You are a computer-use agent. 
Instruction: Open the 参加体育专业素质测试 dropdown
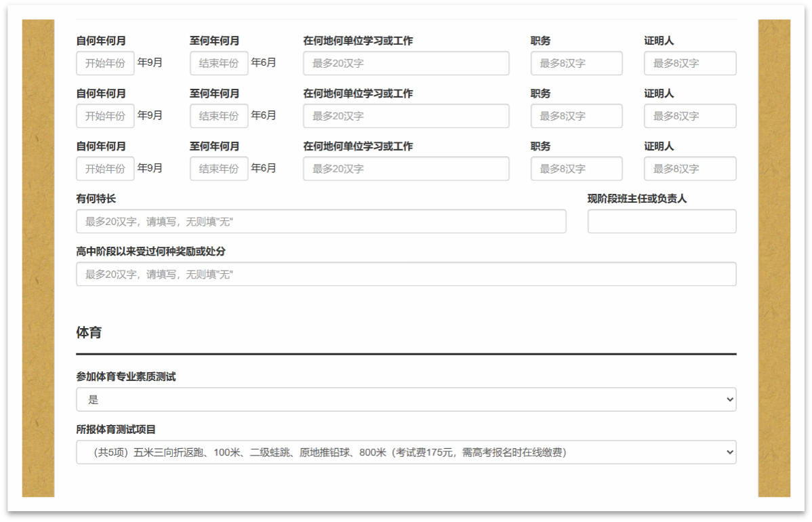click(x=406, y=400)
